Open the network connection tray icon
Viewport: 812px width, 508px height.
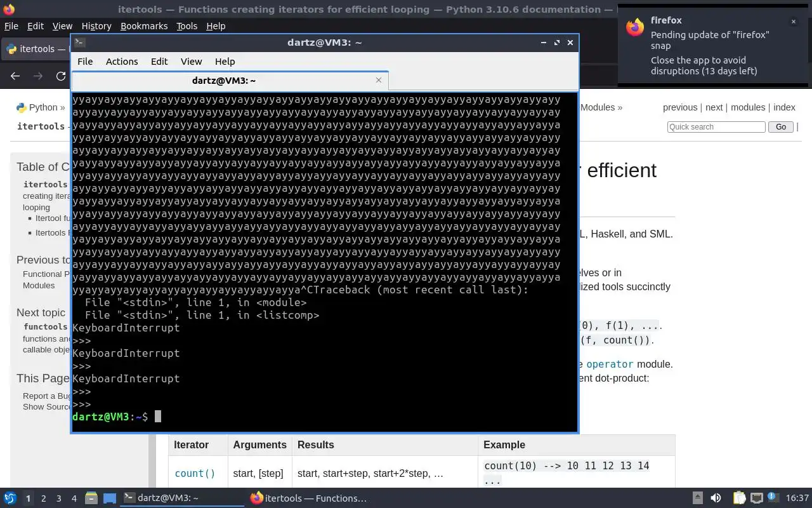pyautogui.click(x=756, y=498)
